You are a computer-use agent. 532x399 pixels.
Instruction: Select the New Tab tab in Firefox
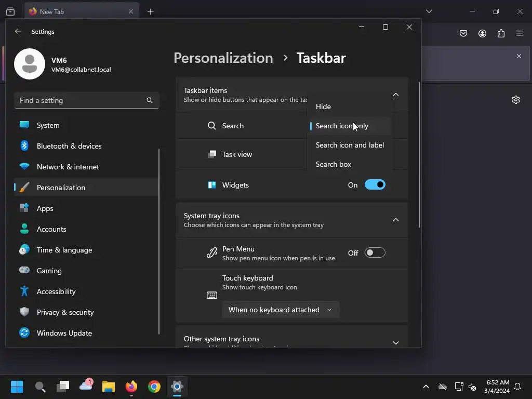(82, 11)
